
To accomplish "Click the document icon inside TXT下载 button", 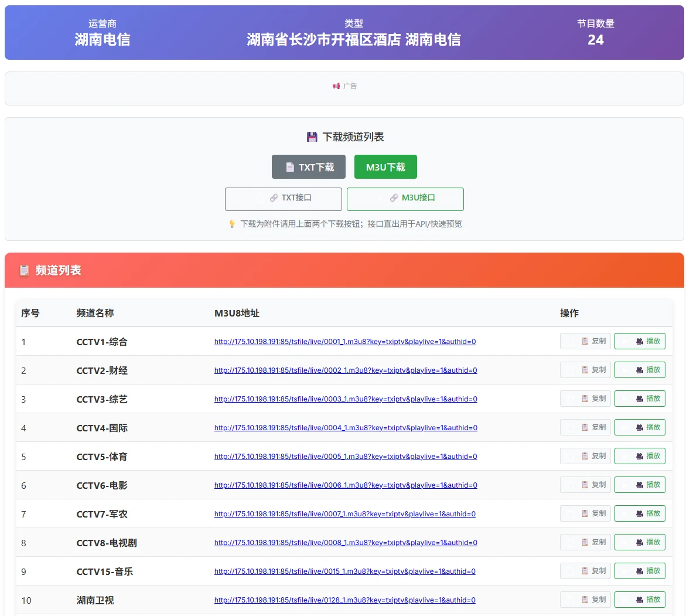I will tap(291, 166).
